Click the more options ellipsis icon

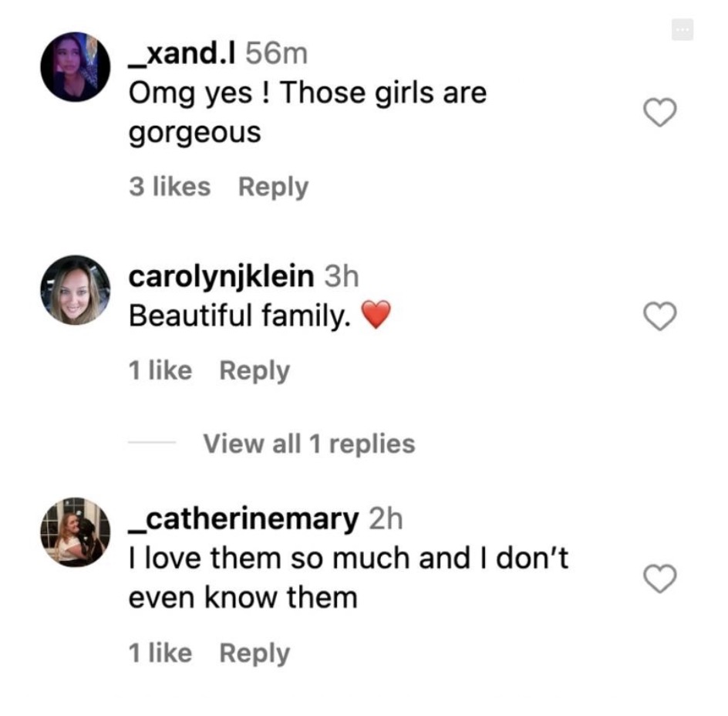(682, 30)
